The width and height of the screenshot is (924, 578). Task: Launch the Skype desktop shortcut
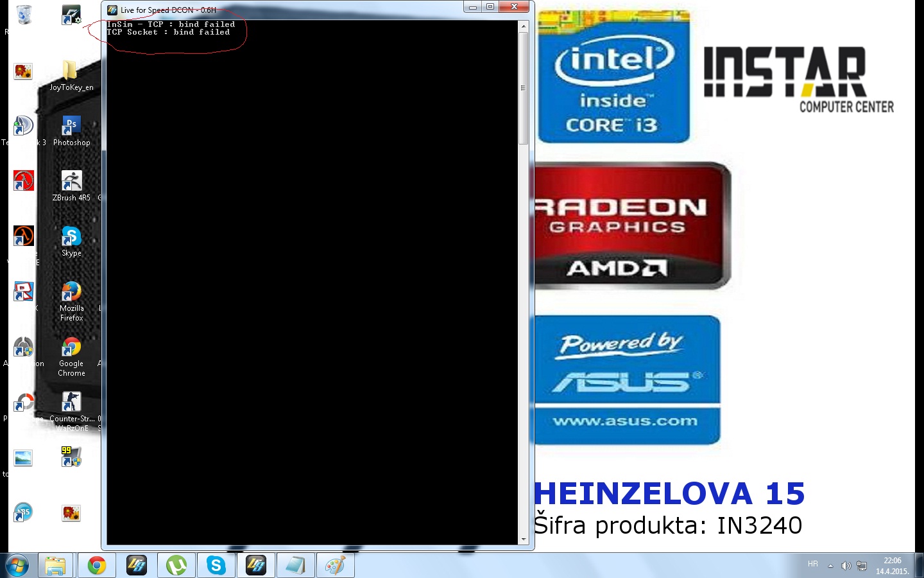click(x=71, y=241)
